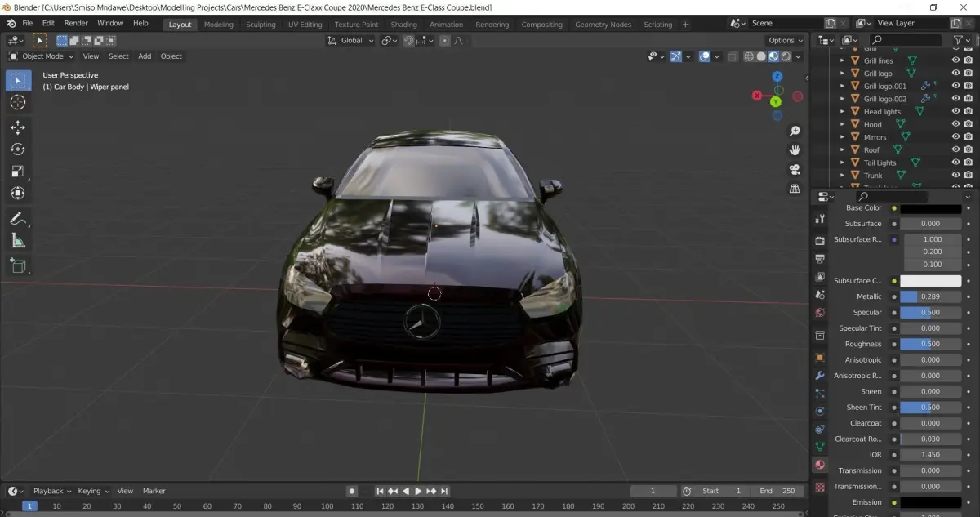Viewport: 980px width, 517px height.
Task: Switch to the Modeling workspace tab
Action: click(219, 25)
